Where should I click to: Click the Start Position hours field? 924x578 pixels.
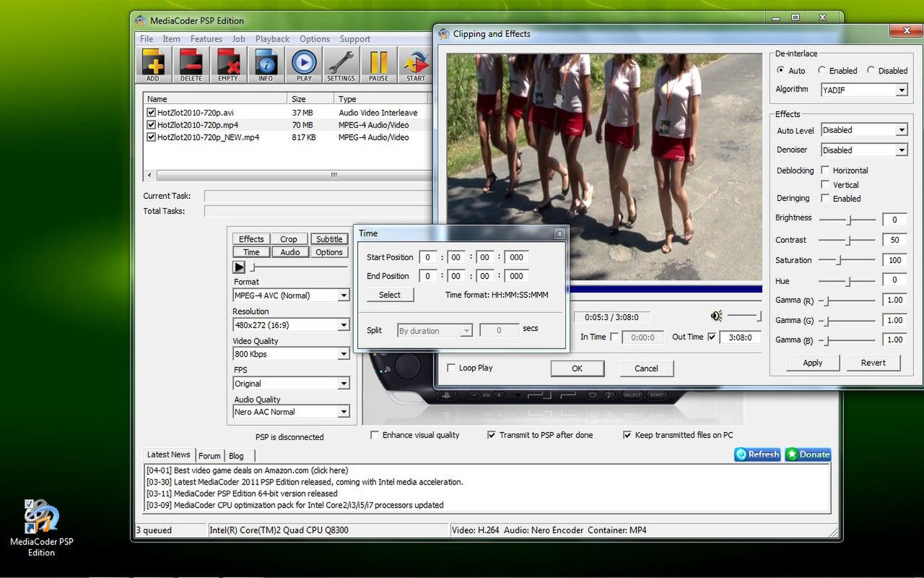(428, 257)
